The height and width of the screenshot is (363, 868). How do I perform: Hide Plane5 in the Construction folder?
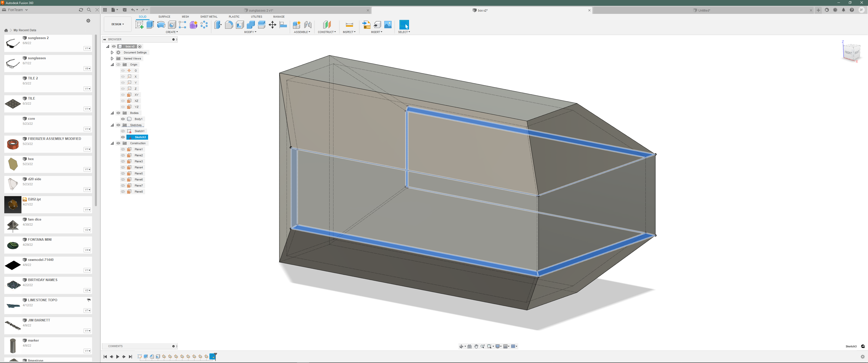pos(123,173)
